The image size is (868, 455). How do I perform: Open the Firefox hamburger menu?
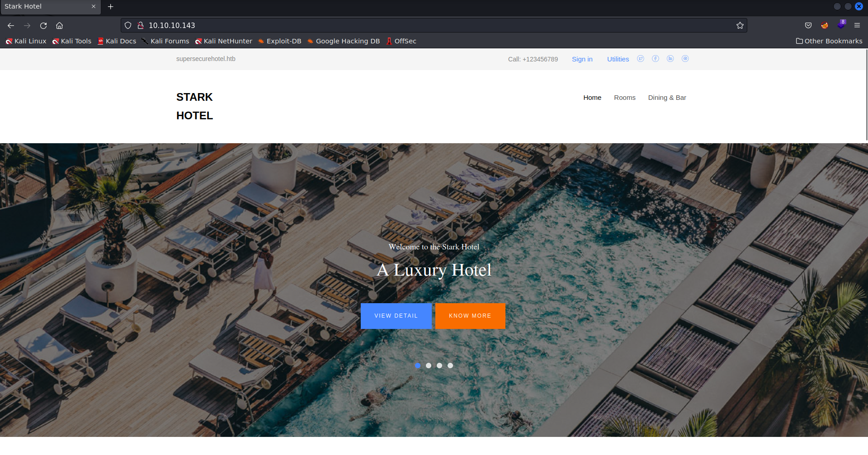click(857, 25)
